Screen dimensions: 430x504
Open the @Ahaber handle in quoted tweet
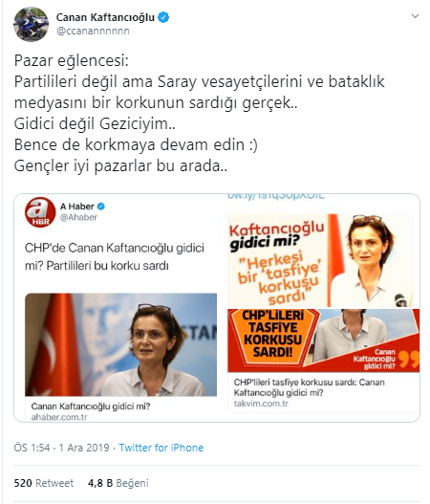78,217
